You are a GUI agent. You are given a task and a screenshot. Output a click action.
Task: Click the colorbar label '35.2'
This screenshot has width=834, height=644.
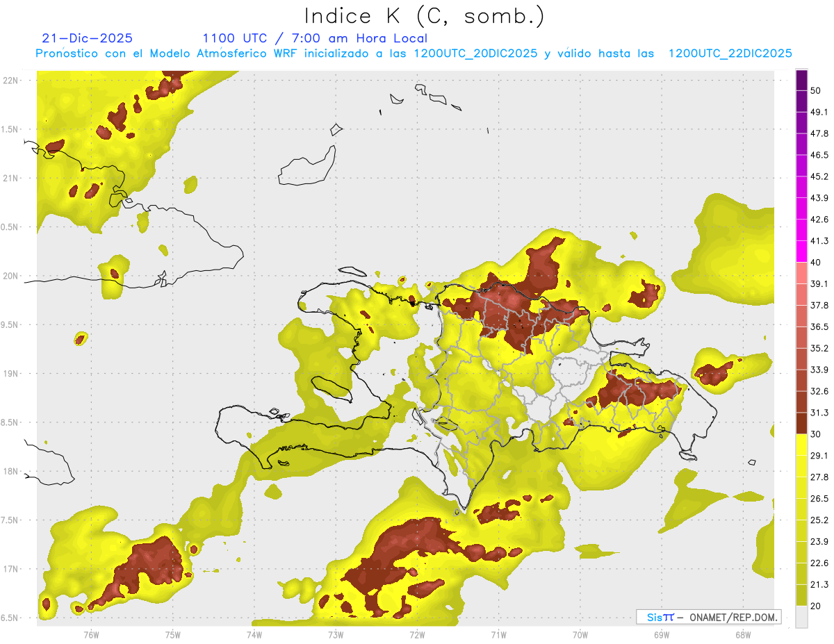pos(819,348)
